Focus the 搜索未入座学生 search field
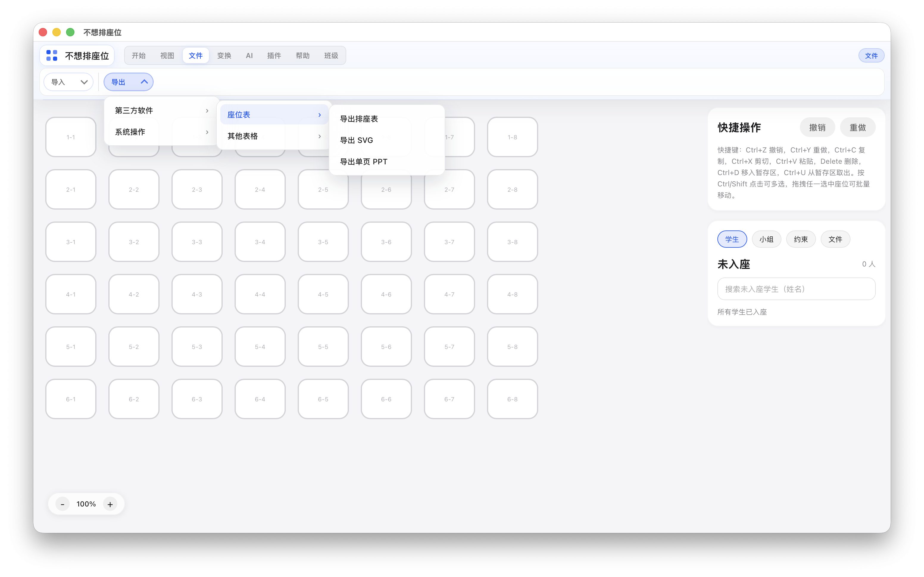 796,289
